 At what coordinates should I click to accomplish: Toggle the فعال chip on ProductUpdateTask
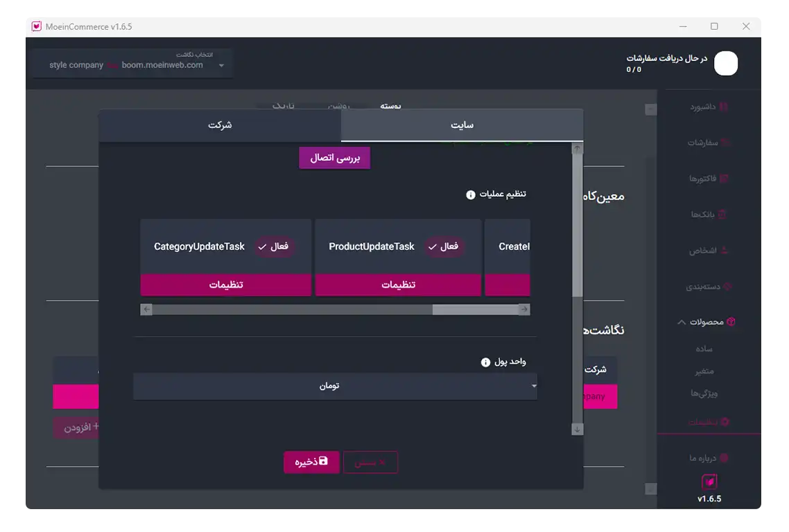[x=443, y=247]
